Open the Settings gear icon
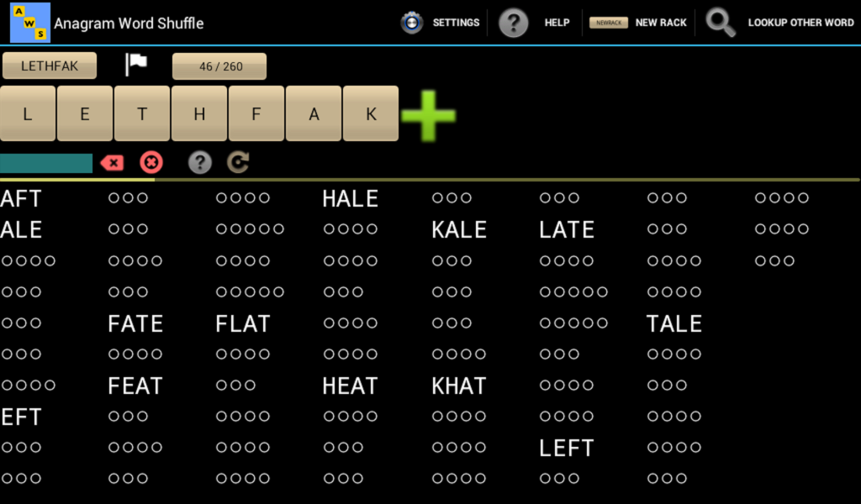This screenshot has width=861, height=504. click(411, 23)
